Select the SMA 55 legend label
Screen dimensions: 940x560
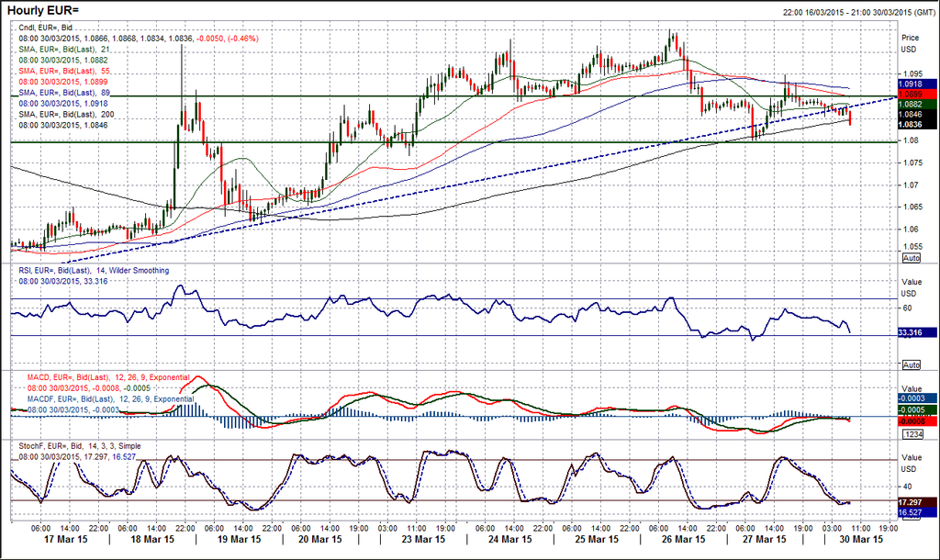pyautogui.click(x=64, y=71)
